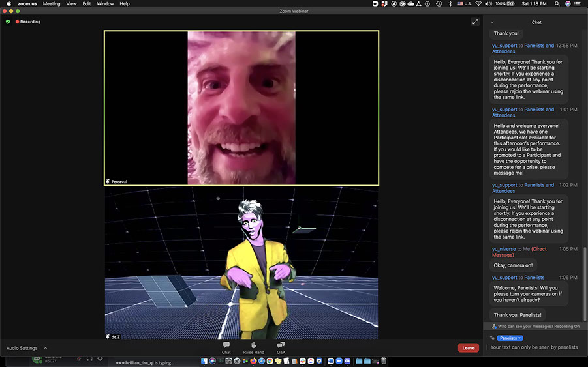Click the green encryption shield icon
The height and width of the screenshot is (367, 588).
8,22
